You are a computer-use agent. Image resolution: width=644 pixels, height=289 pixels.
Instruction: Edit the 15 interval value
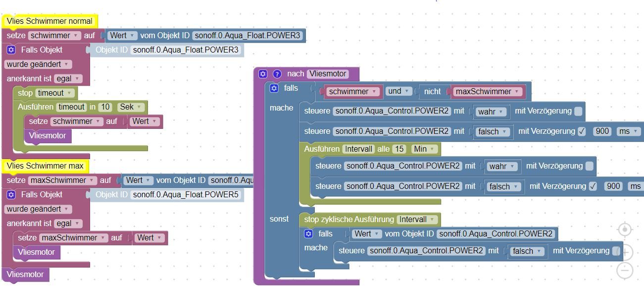(399, 149)
